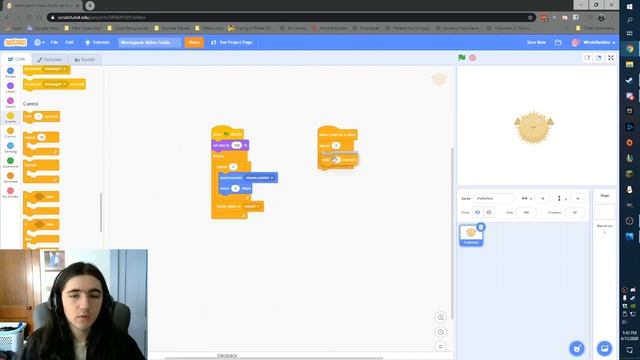Open the Edit menu
640x360 pixels.
pos(69,42)
